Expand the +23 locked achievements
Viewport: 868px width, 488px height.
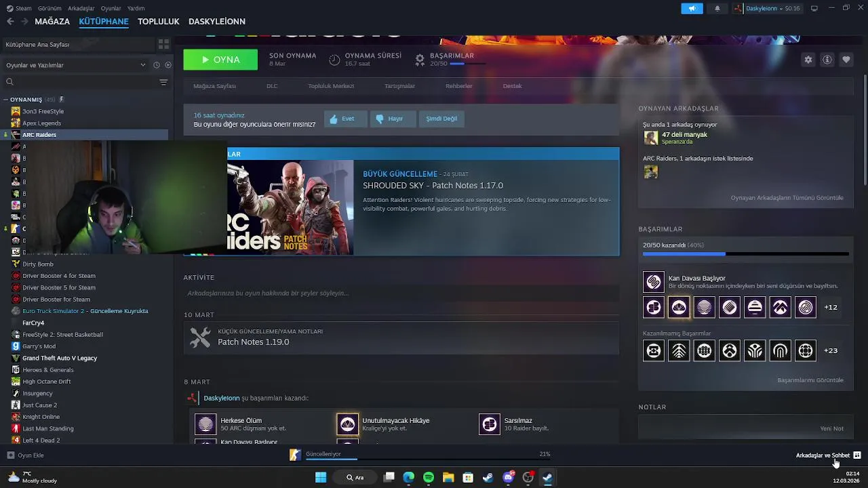831,350
